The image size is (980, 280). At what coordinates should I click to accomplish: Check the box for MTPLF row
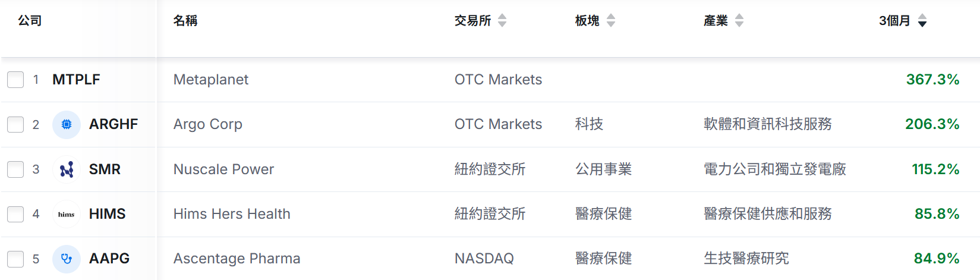(x=15, y=80)
